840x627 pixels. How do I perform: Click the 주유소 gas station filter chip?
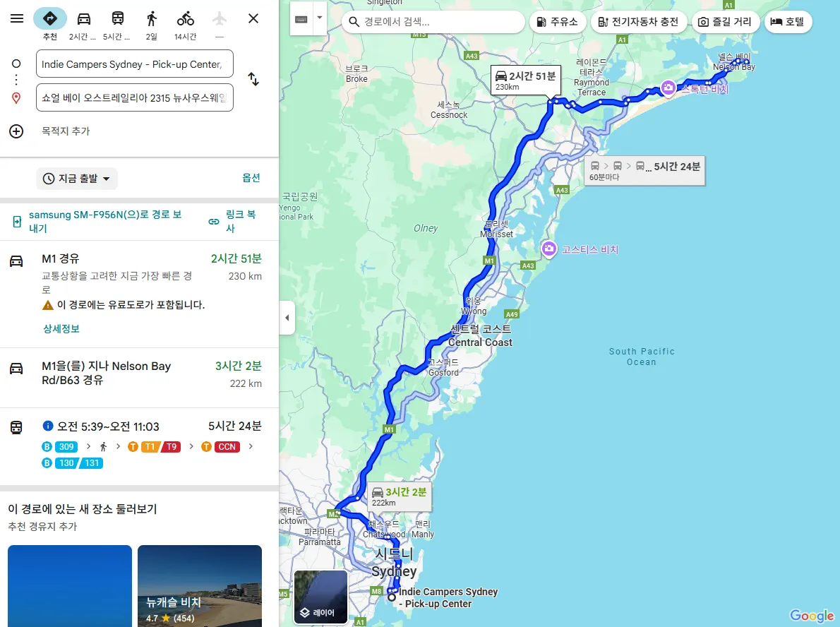[x=557, y=22]
